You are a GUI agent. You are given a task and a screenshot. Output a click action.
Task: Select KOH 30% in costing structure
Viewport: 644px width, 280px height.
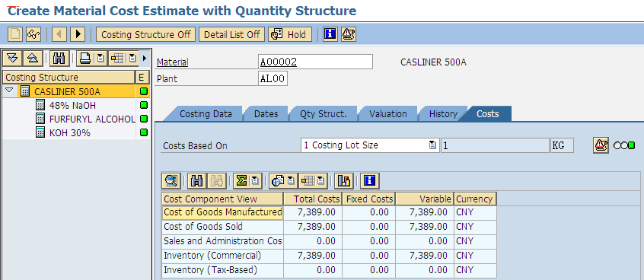70,133
